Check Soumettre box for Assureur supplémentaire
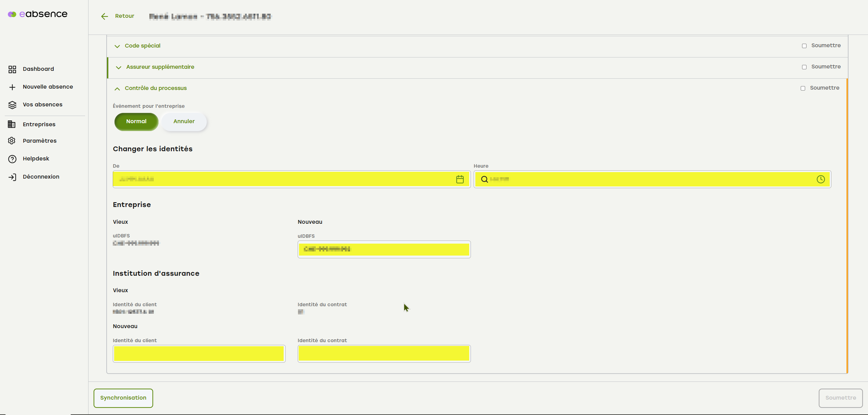This screenshot has width=868, height=415. pos(804,67)
